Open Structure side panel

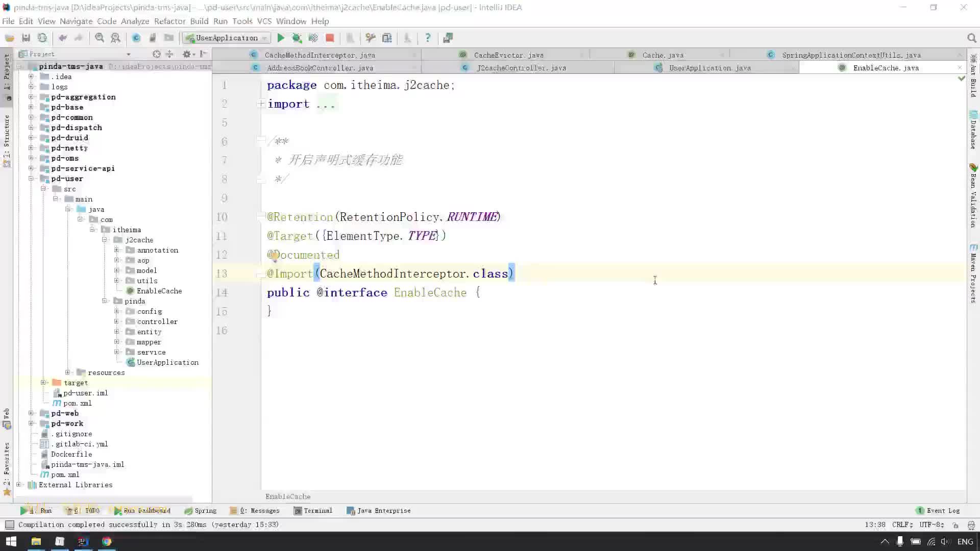click(7, 141)
